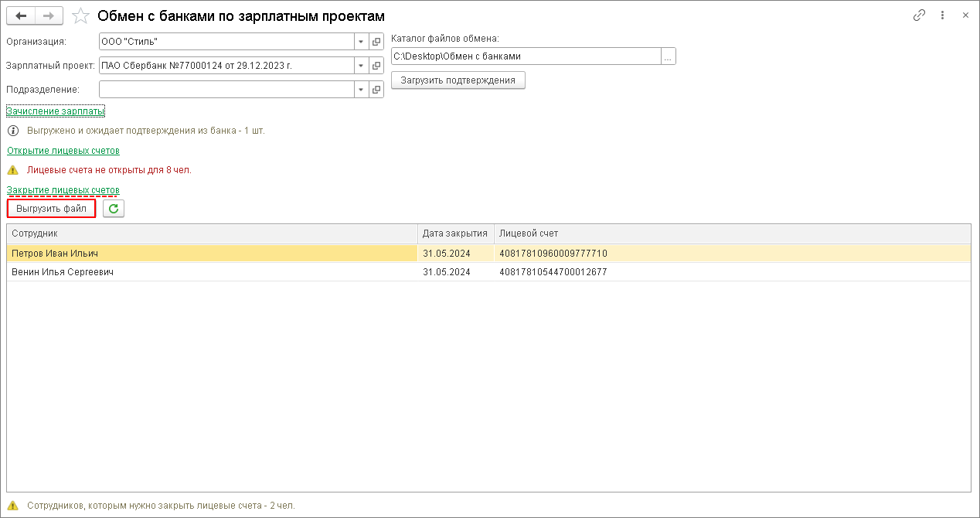Open the three-dot more actions menu

pos(942,15)
